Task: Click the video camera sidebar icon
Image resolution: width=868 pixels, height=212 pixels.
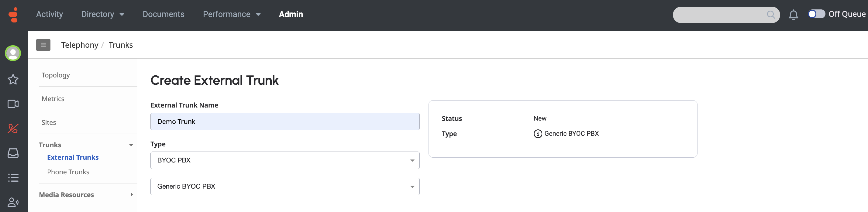Action: [x=13, y=104]
